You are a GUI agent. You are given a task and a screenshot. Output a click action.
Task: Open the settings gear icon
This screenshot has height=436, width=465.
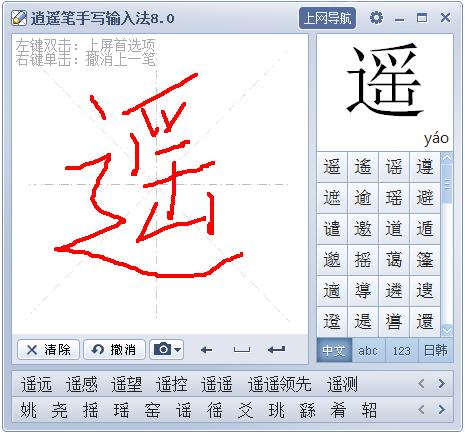pos(376,18)
